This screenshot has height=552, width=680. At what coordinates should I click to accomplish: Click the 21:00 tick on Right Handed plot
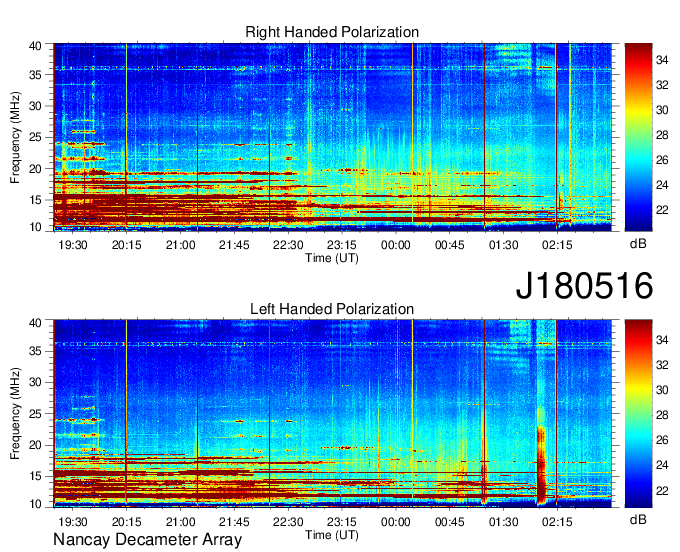pos(180,245)
